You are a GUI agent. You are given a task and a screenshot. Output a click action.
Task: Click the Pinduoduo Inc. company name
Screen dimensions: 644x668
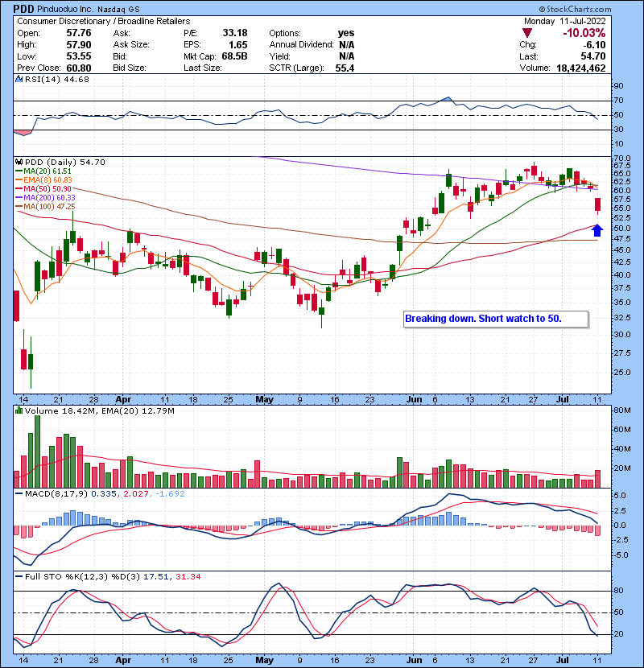64,9
